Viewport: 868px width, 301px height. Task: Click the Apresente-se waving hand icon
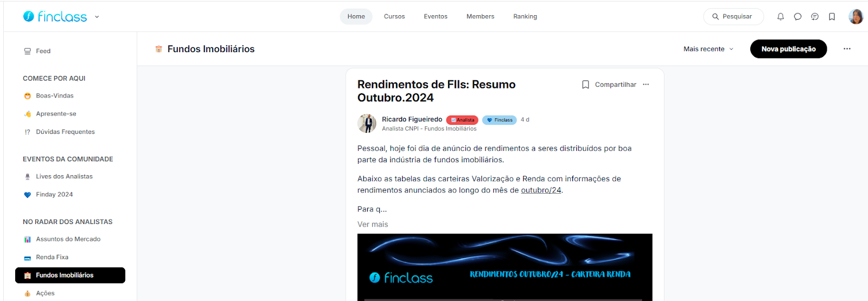(x=27, y=114)
